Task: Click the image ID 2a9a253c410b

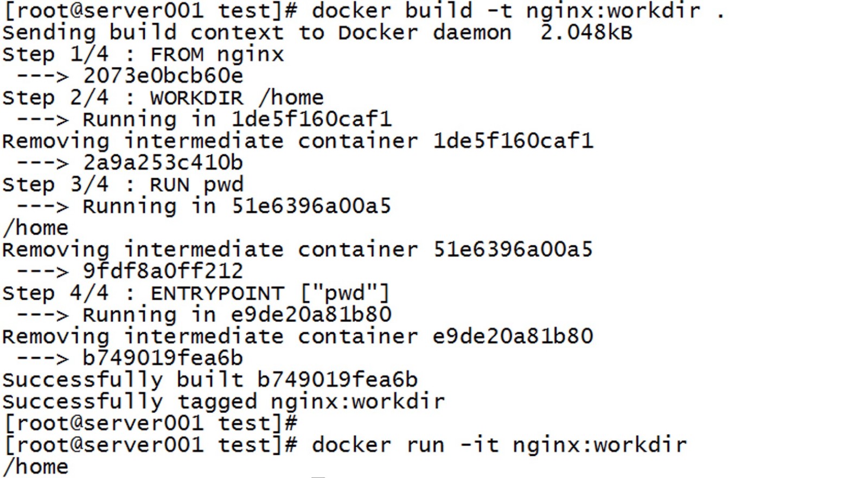Action: 163,163
